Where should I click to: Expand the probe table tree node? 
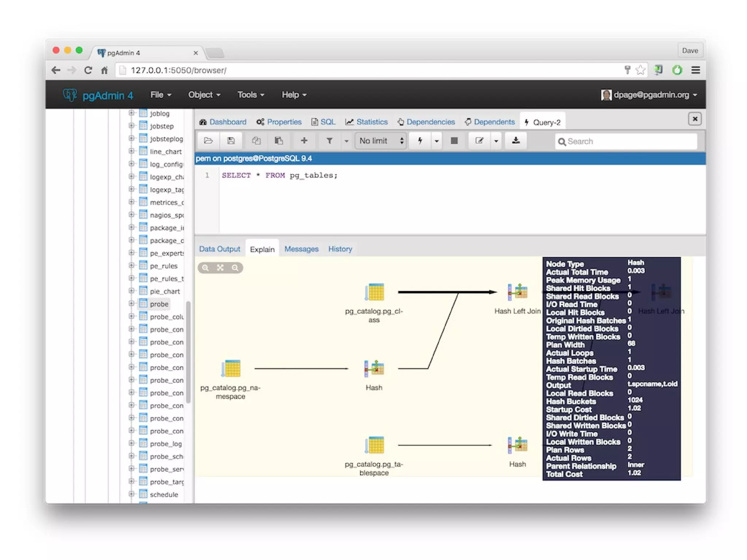pos(131,304)
